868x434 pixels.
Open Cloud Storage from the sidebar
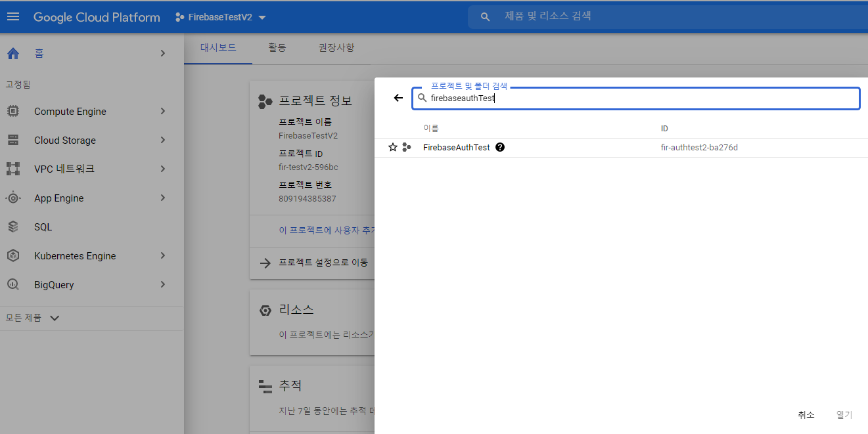[x=65, y=141]
